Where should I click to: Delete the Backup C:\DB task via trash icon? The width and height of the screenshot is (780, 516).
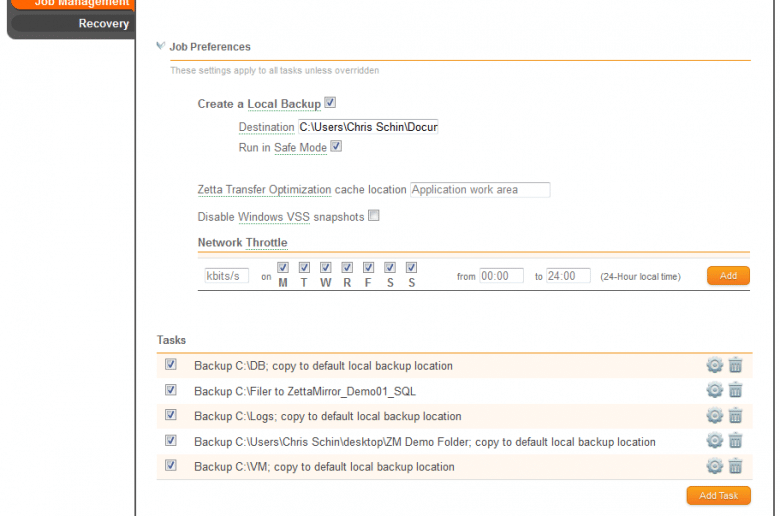coord(735,365)
